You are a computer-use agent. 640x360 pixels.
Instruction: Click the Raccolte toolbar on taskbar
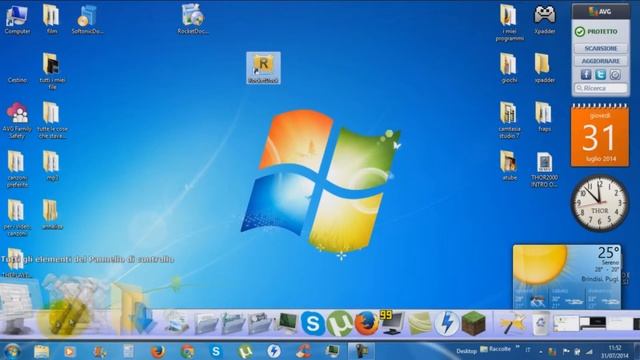tap(496, 349)
